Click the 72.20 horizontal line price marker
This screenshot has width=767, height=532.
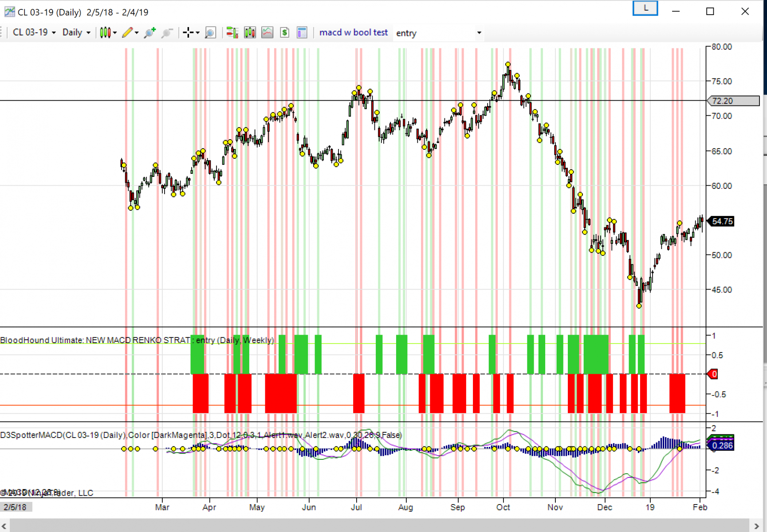[733, 101]
